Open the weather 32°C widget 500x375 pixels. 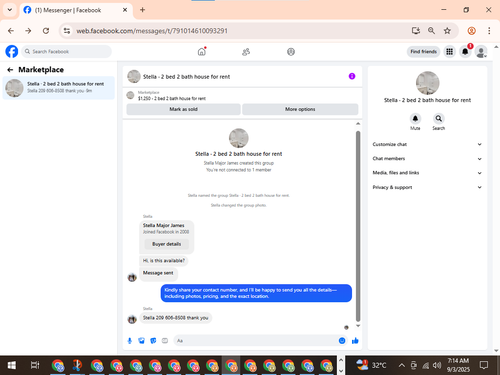371,365
